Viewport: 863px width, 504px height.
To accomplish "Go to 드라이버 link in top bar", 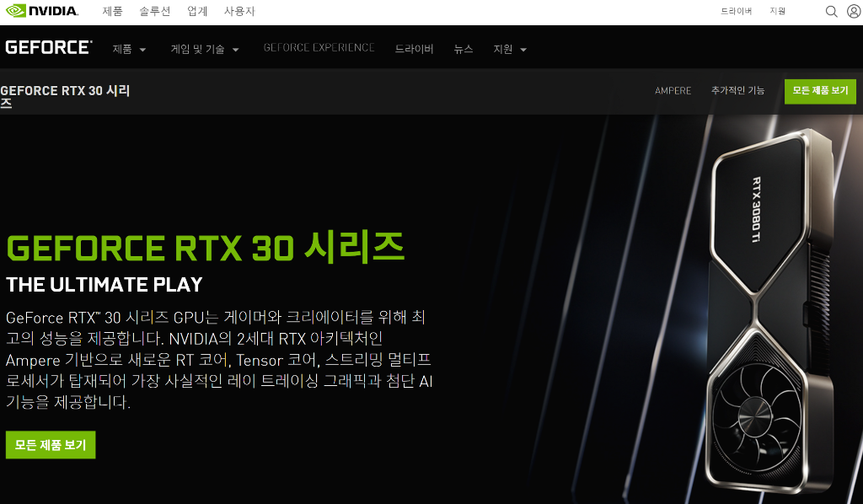I will point(737,11).
